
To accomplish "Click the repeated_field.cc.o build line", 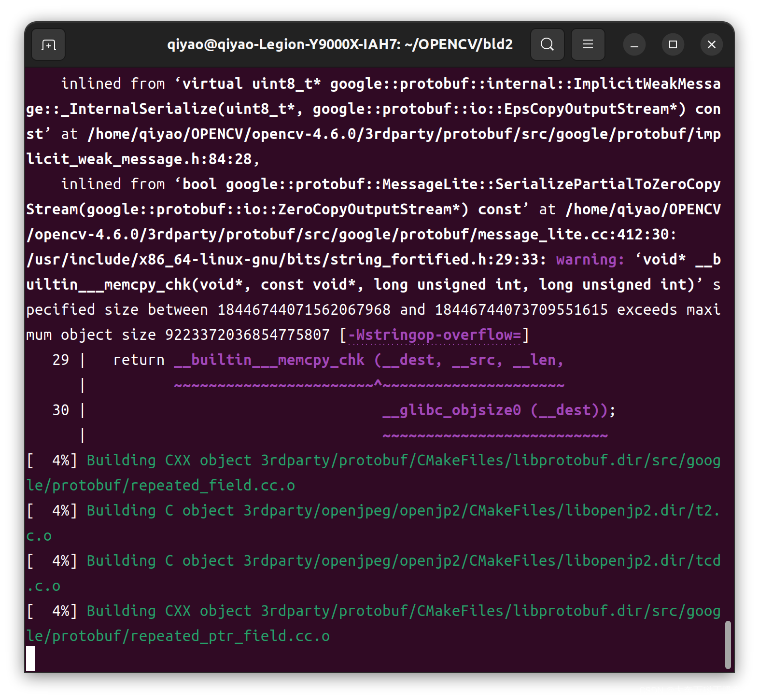I will [x=373, y=473].
